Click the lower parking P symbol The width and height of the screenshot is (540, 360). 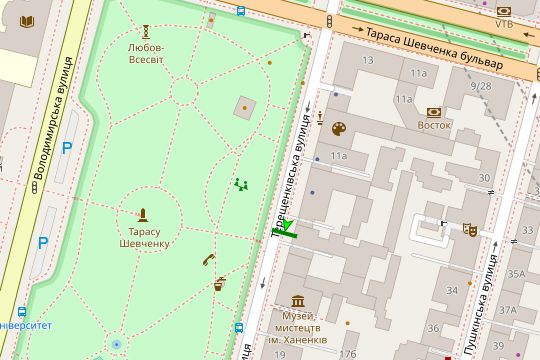pos(43,243)
